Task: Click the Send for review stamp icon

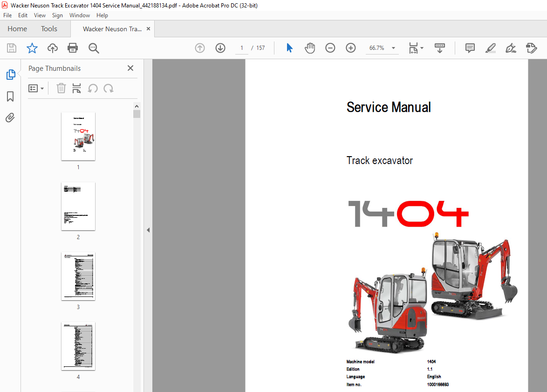Action: (x=531, y=48)
